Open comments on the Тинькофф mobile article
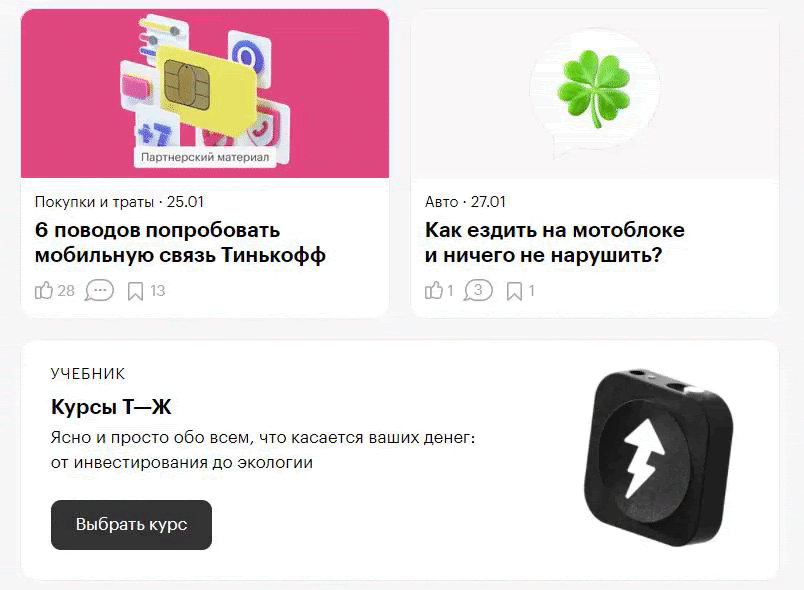Image resolution: width=804 pixels, height=590 pixels. [x=99, y=291]
